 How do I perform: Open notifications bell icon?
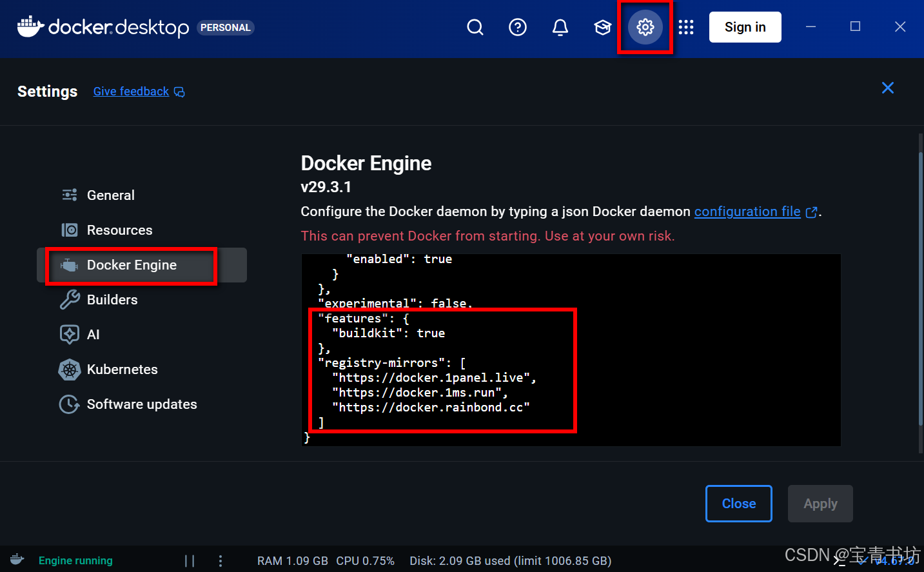(x=560, y=27)
